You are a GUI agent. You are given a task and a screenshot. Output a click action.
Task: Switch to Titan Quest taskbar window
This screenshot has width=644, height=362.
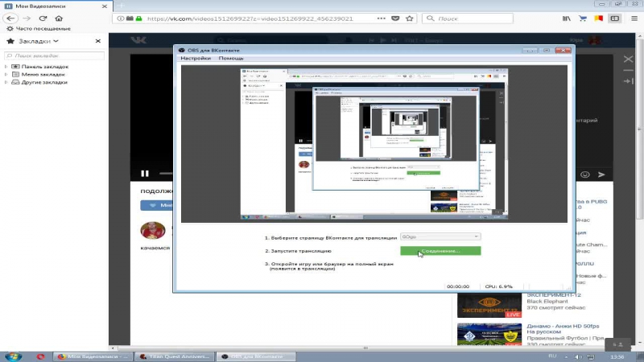click(174, 356)
